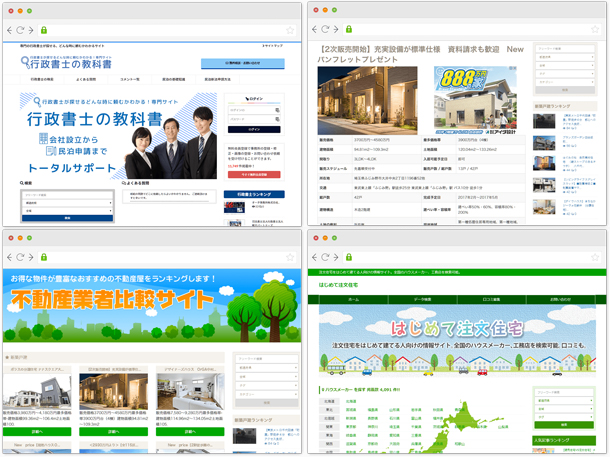610x457 pixels.
Task: Reload the はじめて注文住宅 window
Action: [x=325, y=257]
